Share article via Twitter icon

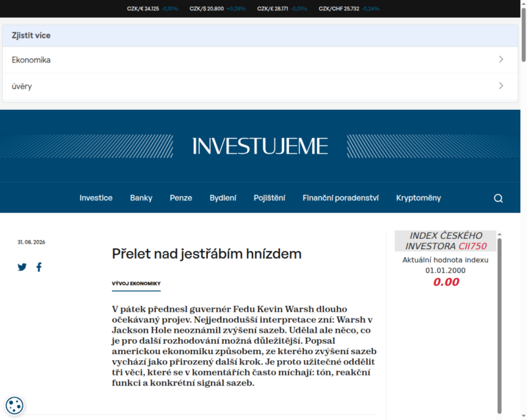22,267
